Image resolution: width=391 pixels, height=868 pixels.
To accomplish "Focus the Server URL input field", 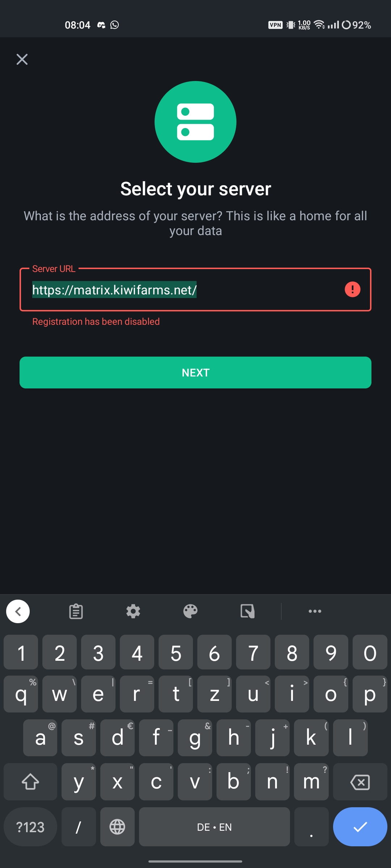I will tap(195, 289).
